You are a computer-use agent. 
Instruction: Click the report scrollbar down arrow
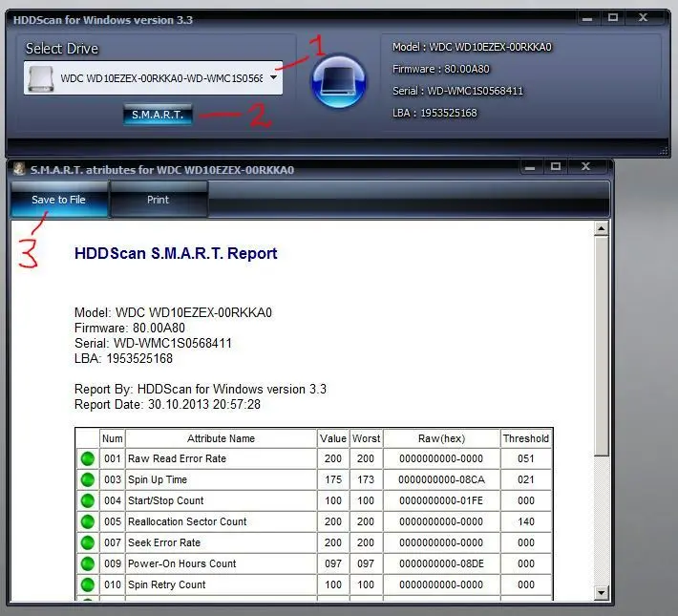pos(601,592)
